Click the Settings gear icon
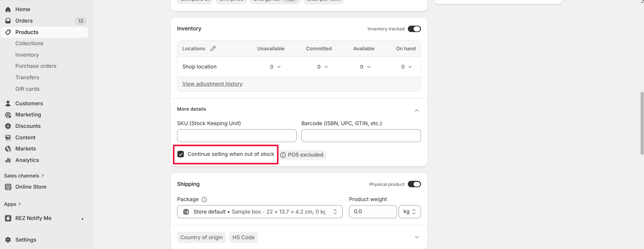 pyautogui.click(x=8, y=240)
